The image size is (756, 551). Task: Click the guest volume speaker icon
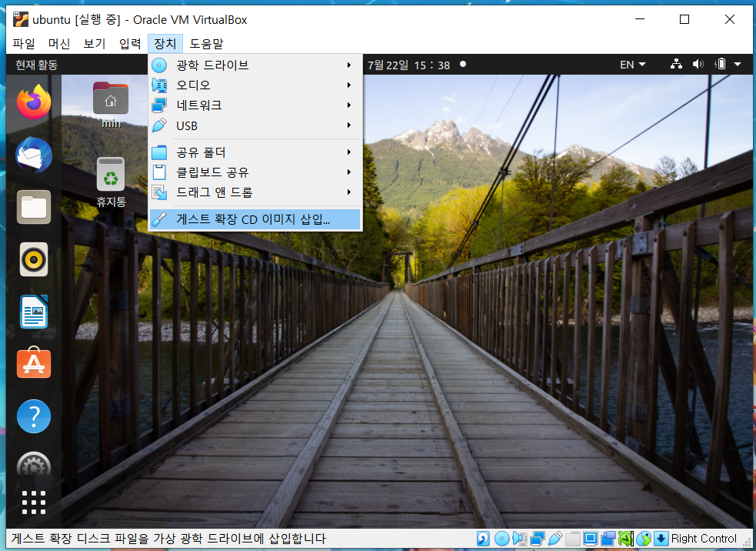pyautogui.click(x=698, y=64)
